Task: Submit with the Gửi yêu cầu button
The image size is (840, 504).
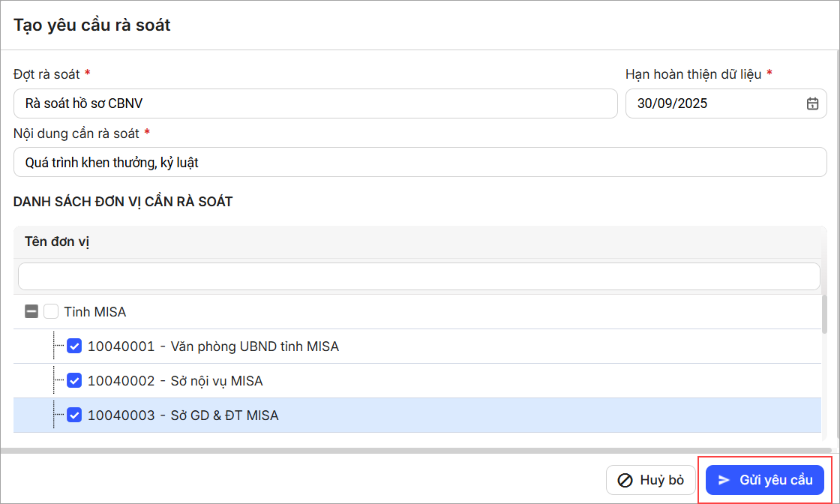Action: pos(765,480)
